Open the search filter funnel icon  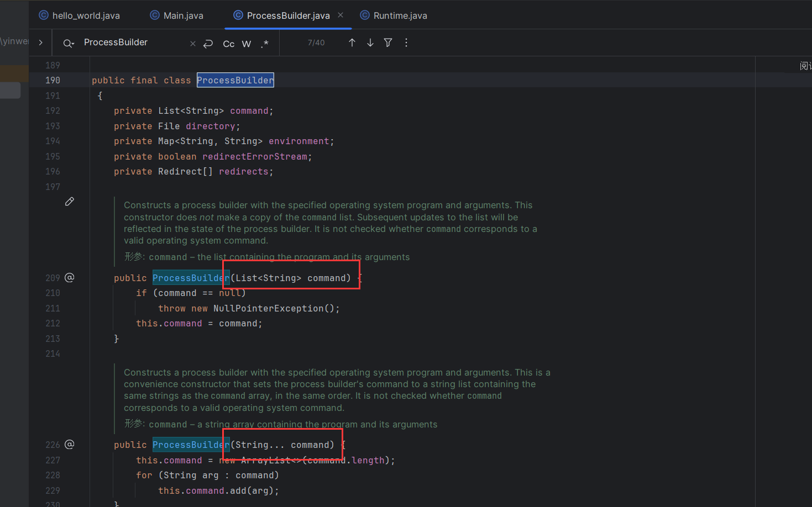(388, 43)
